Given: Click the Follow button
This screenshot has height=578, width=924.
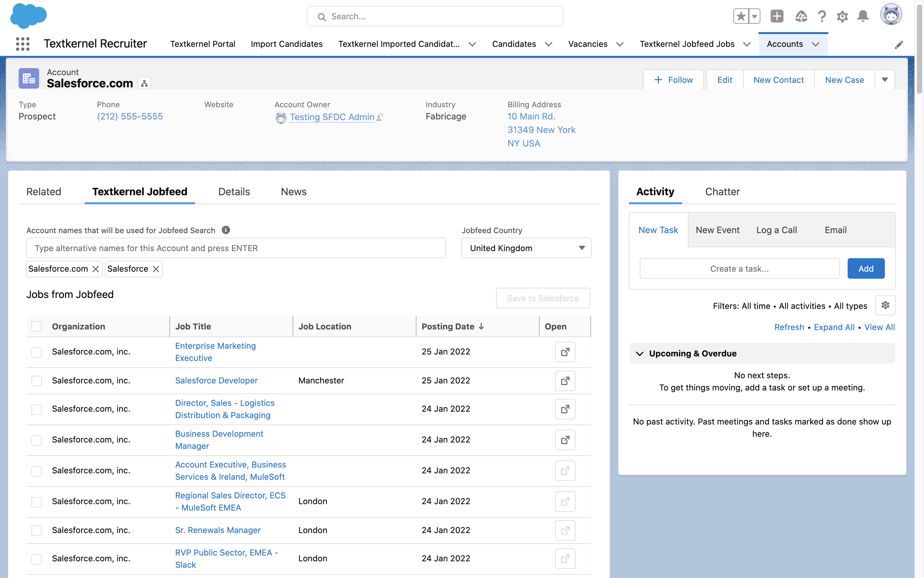Looking at the screenshot, I should click(673, 80).
